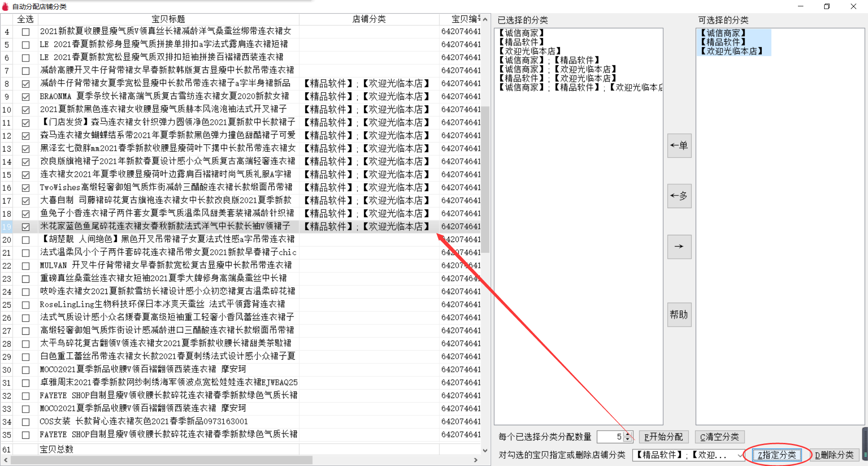Click the table scroll-down arrow
This screenshot has width=868, height=466.
coord(485,450)
